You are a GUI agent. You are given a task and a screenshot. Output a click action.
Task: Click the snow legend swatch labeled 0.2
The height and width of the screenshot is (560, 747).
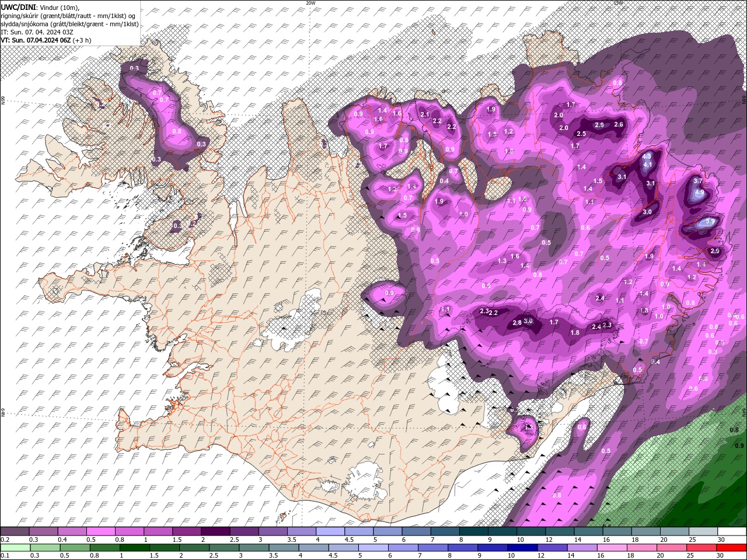pyautogui.click(x=15, y=531)
